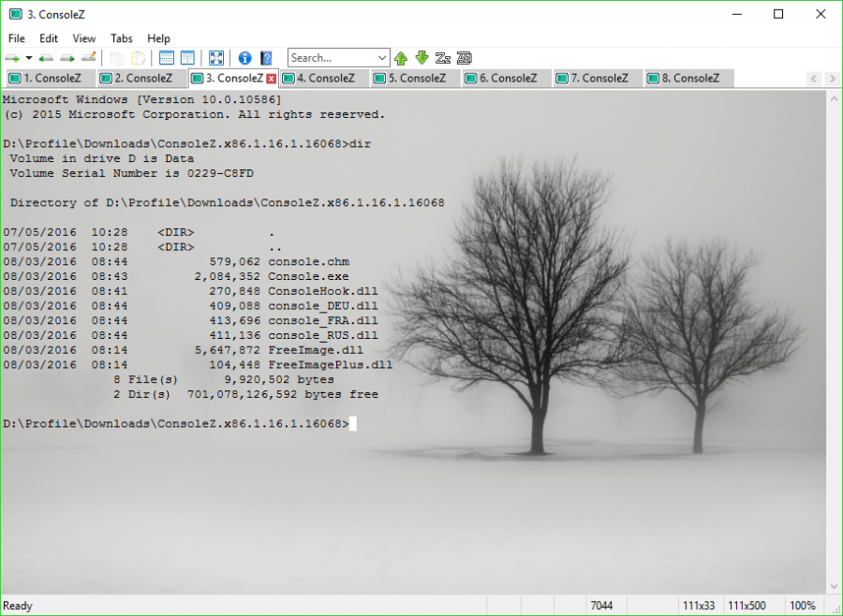
Task: Toggle the status bar visibility icon
Action: tap(165, 57)
